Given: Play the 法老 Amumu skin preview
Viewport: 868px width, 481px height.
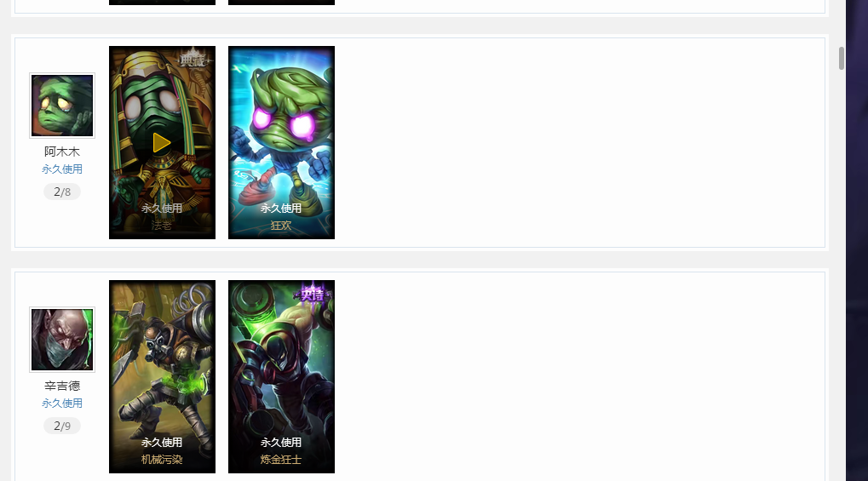Looking at the screenshot, I should pyautogui.click(x=162, y=143).
